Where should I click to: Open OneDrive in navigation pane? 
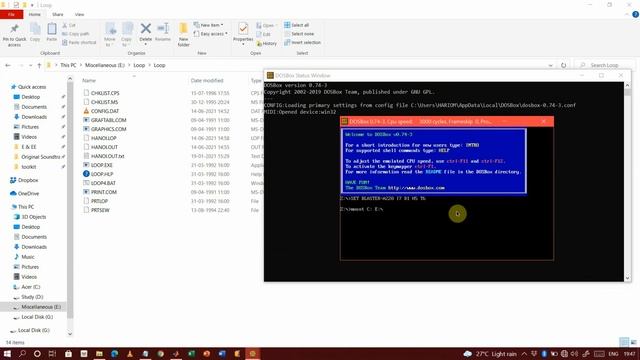click(28, 193)
